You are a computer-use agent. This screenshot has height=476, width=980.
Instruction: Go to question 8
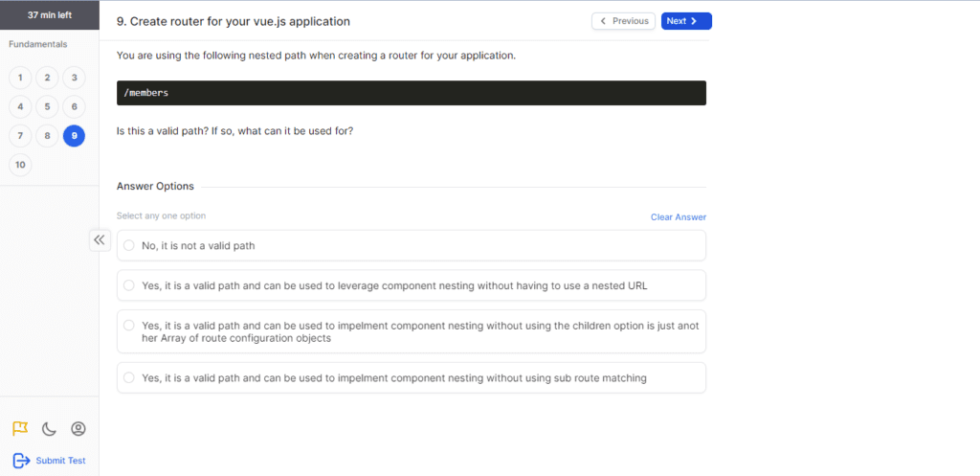coord(48,135)
